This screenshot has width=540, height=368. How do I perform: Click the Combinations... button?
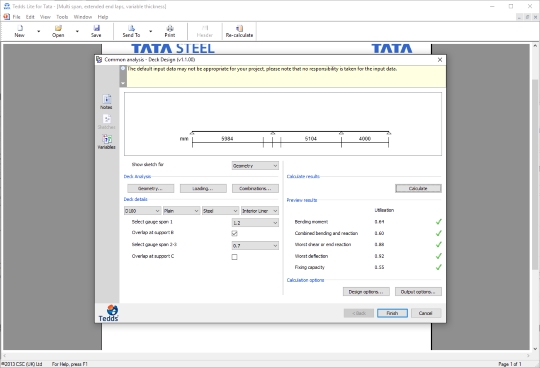[x=255, y=188]
